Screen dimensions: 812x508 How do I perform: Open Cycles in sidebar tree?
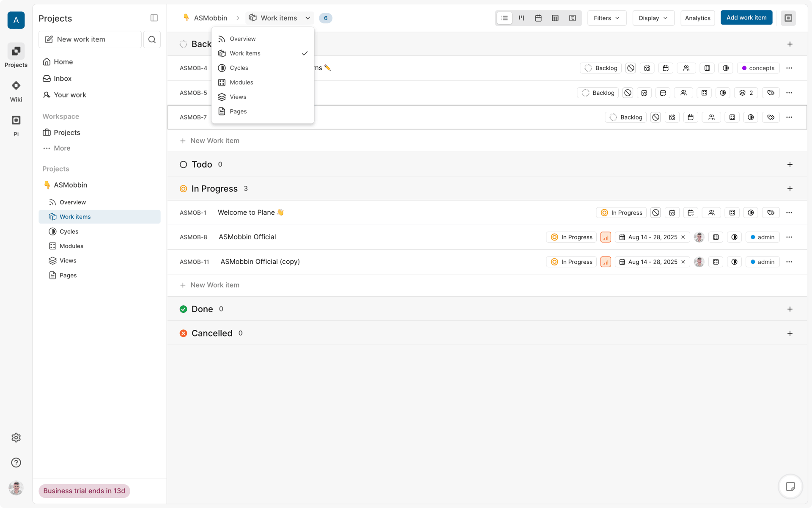(x=99, y=232)
